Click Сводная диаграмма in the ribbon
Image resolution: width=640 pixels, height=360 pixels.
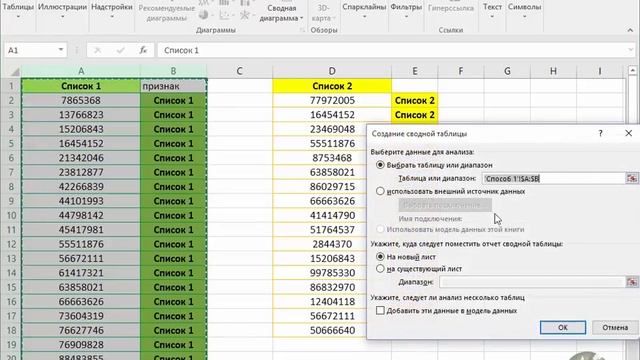pos(281,12)
